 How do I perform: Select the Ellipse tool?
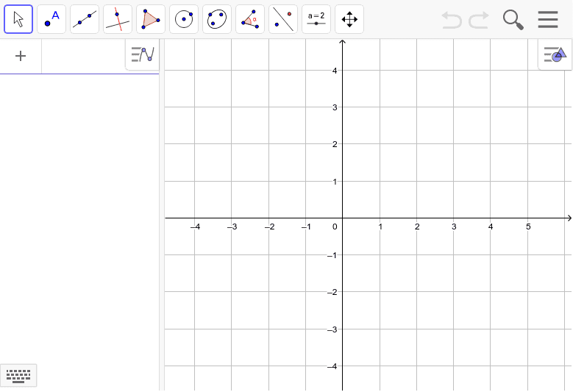(217, 19)
